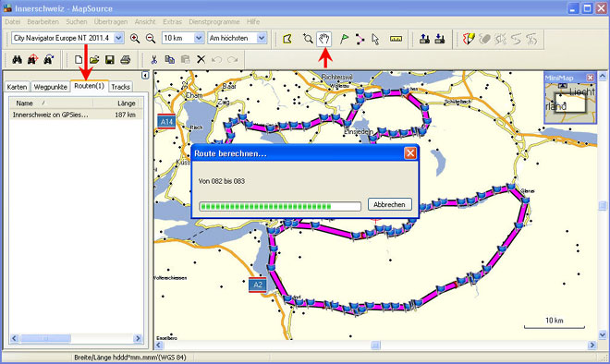Select the Route tool icon
610x364 pixels.
click(x=360, y=39)
